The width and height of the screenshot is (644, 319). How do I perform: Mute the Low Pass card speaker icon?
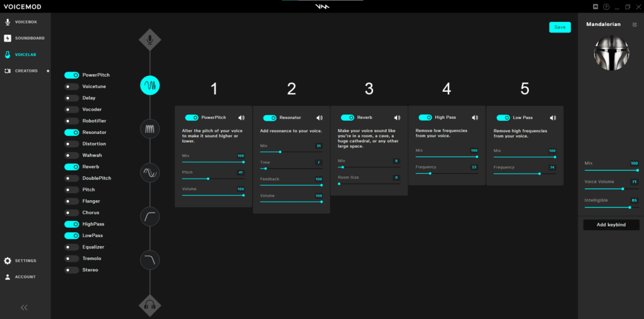[x=553, y=118]
